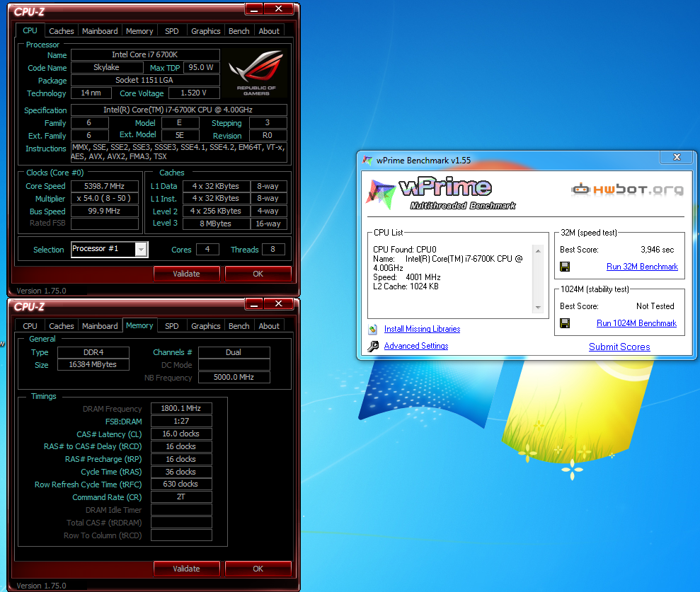
Task: Open Mainboard tab in top CPU-Z window
Action: click(100, 31)
